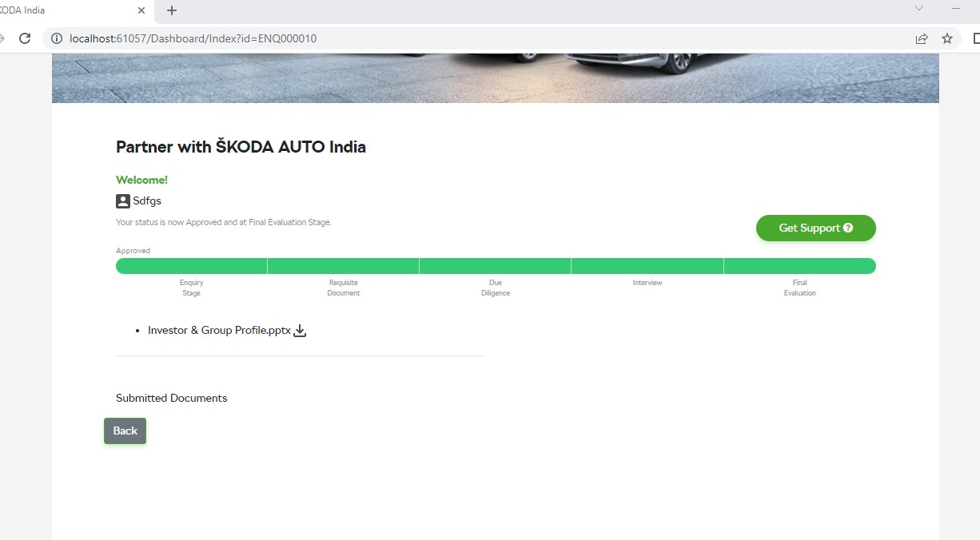Click the Interview stage label
Image resolution: width=980 pixels, height=540 pixels.
647,283
